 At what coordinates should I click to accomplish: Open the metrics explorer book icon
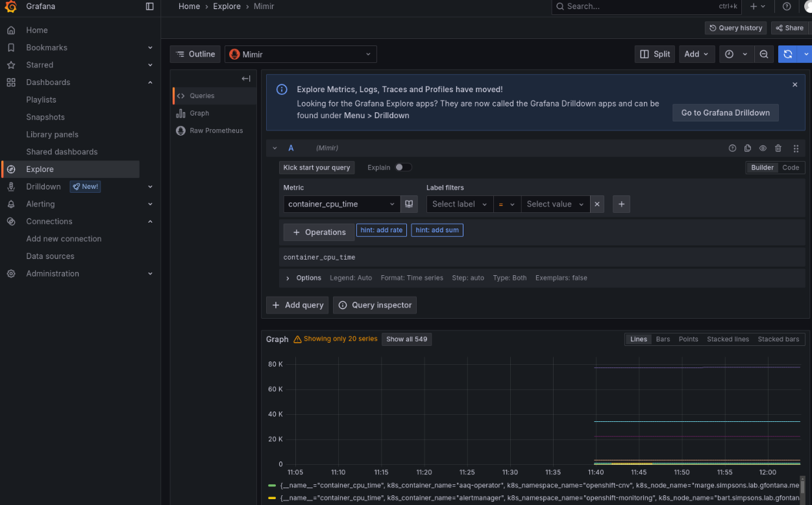coord(409,204)
